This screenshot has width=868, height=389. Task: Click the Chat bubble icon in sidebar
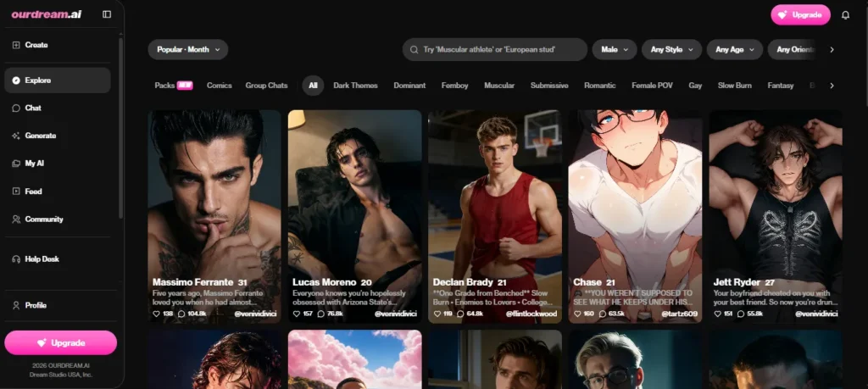point(16,108)
